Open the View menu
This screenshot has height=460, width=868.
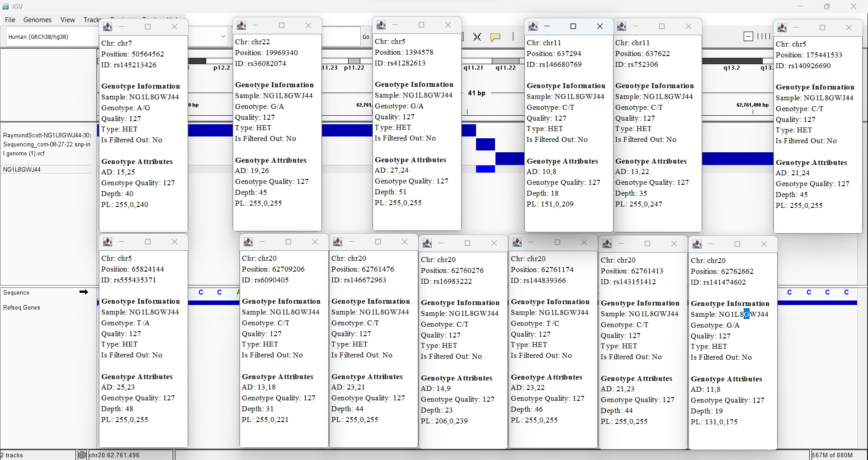(x=68, y=20)
